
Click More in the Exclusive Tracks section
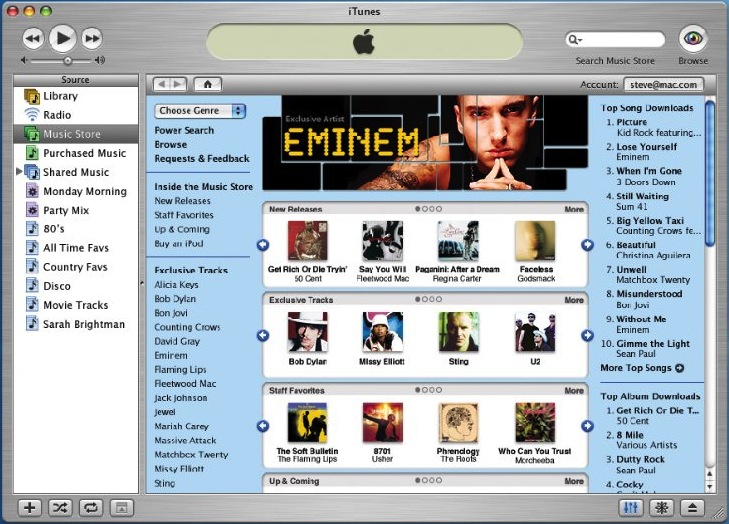pyautogui.click(x=574, y=300)
